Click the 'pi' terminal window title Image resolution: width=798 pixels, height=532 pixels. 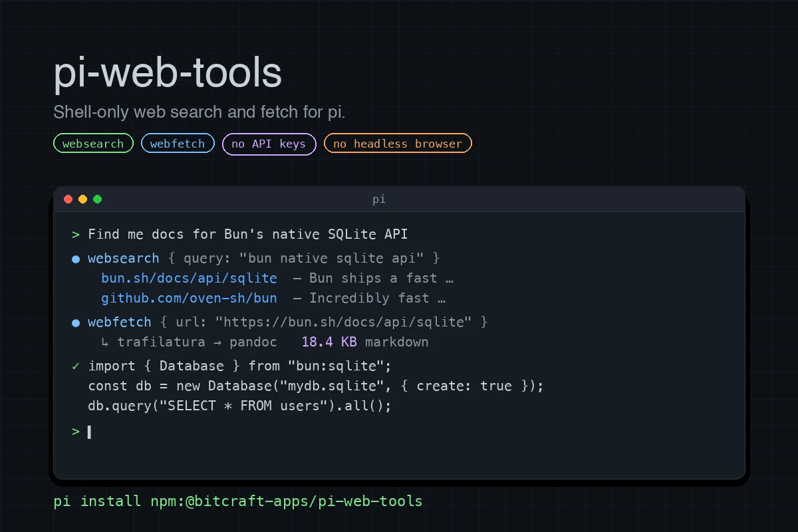point(379,199)
